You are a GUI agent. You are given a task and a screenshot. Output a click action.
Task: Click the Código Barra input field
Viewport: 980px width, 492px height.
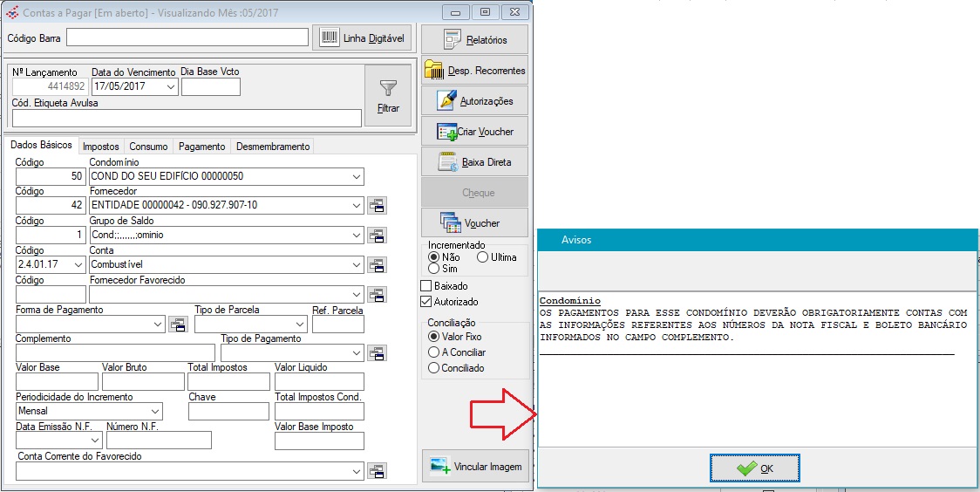tap(187, 38)
